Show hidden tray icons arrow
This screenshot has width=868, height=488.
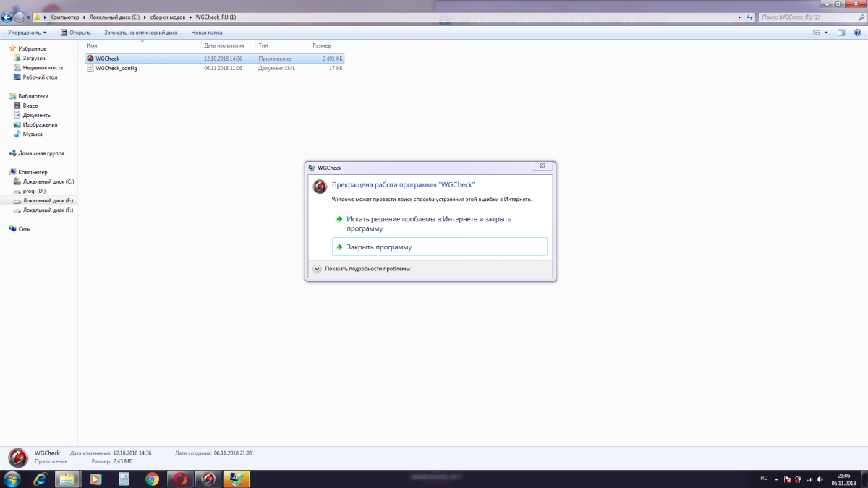[x=777, y=479]
